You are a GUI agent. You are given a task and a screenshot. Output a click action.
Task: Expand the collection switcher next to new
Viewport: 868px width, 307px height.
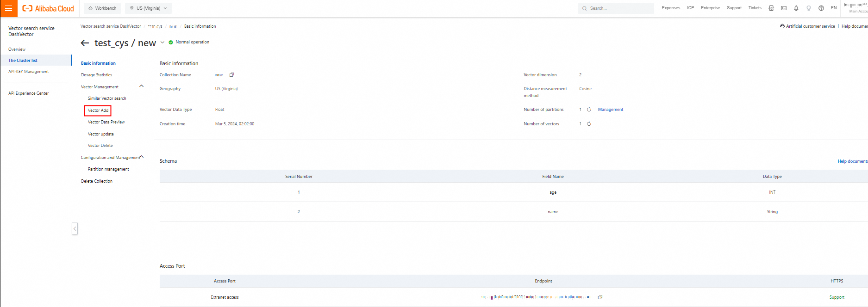162,43
